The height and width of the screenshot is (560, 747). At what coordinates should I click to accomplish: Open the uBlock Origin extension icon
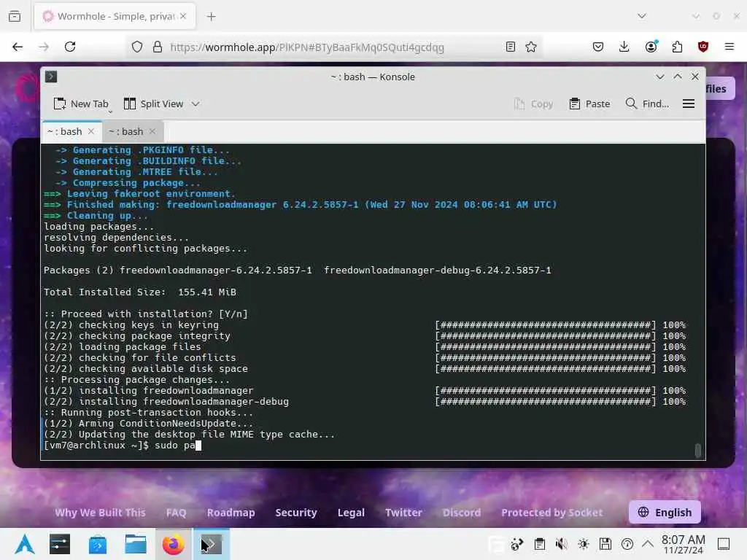click(x=703, y=47)
